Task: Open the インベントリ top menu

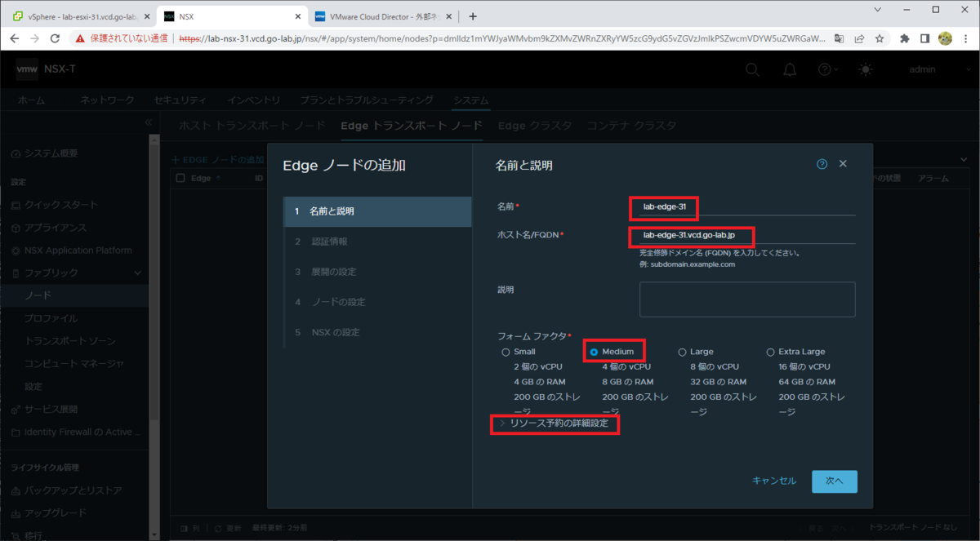Action: [x=254, y=100]
